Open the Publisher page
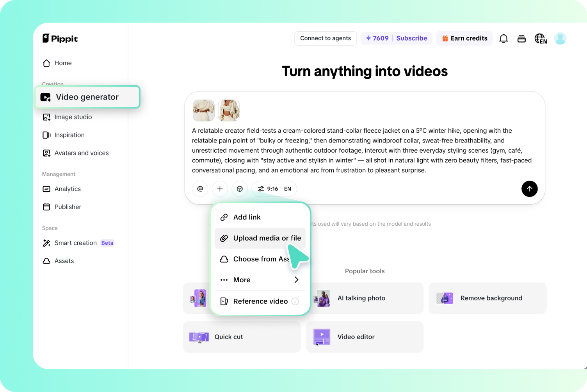 tap(62, 207)
